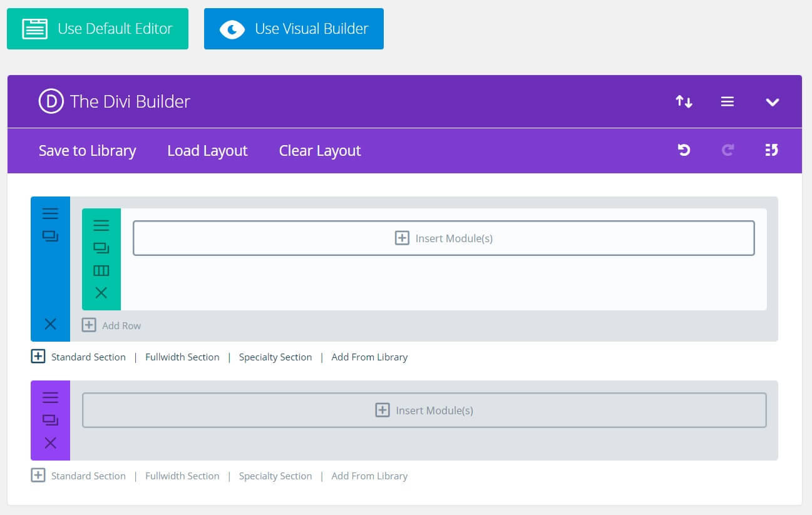Viewport: 812px width, 515px height.
Task: Open the builder history icon
Action: (x=771, y=150)
